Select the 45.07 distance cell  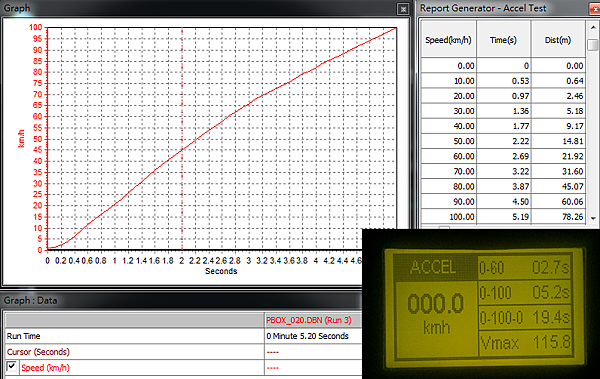point(558,186)
